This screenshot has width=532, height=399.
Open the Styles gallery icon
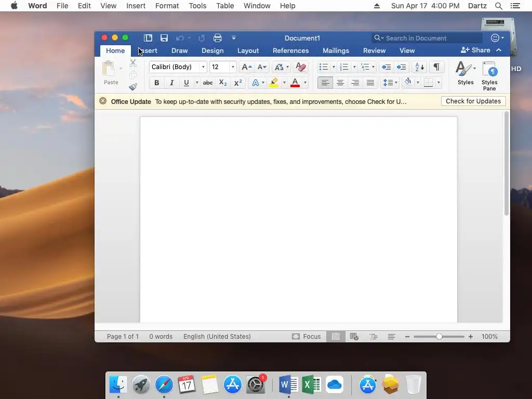pyautogui.click(x=465, y=73)
